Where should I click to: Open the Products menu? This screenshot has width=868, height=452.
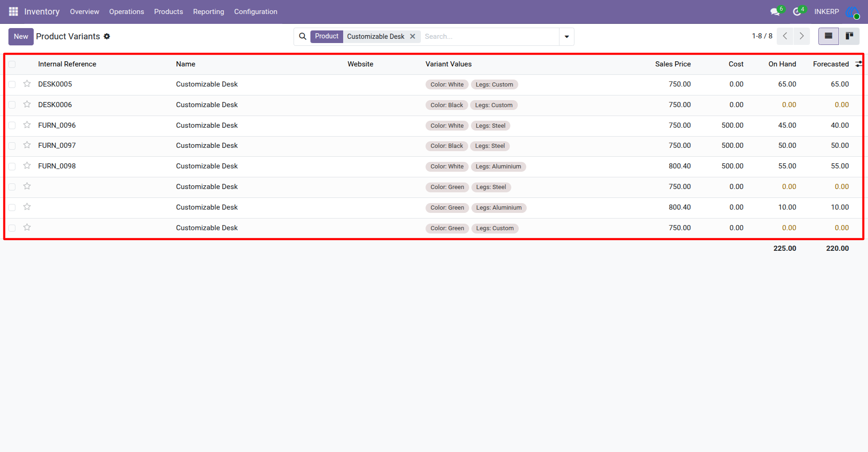[169, 12]
